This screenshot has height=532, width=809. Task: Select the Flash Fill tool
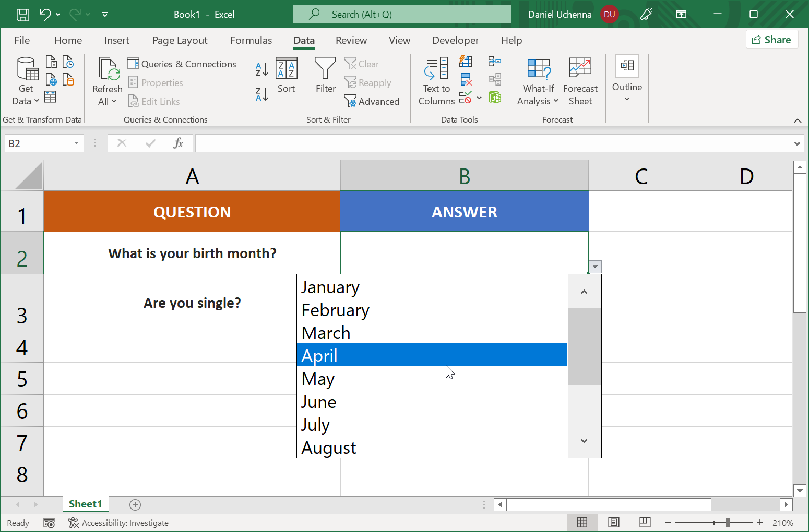pyautogui.click(x=466, y=61)
